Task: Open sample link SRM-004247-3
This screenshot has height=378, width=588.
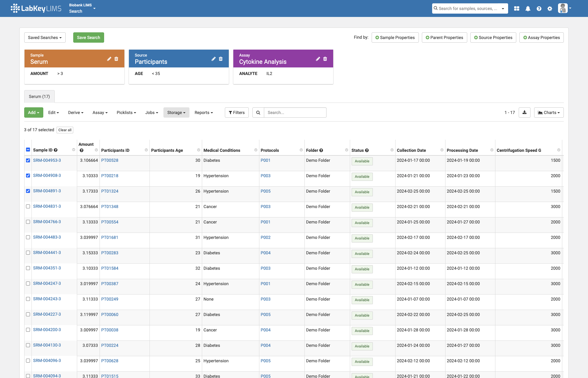Action: pos(47,283)
